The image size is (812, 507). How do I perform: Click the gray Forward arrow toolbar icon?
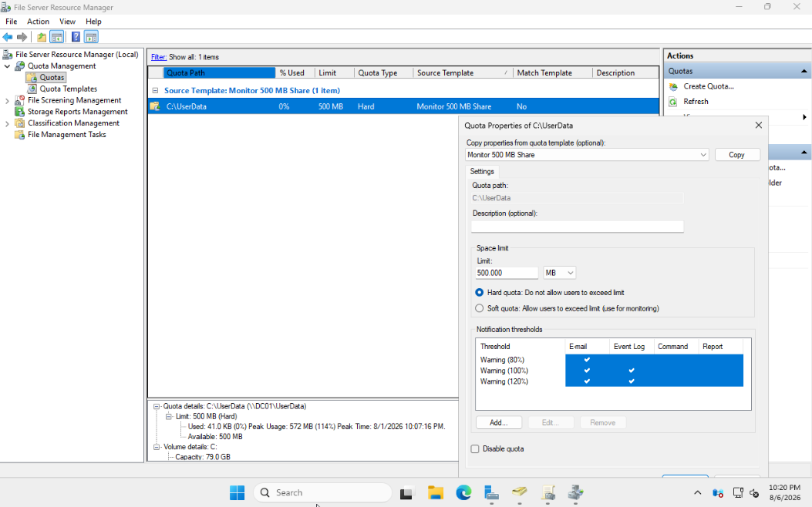point(22,37)
